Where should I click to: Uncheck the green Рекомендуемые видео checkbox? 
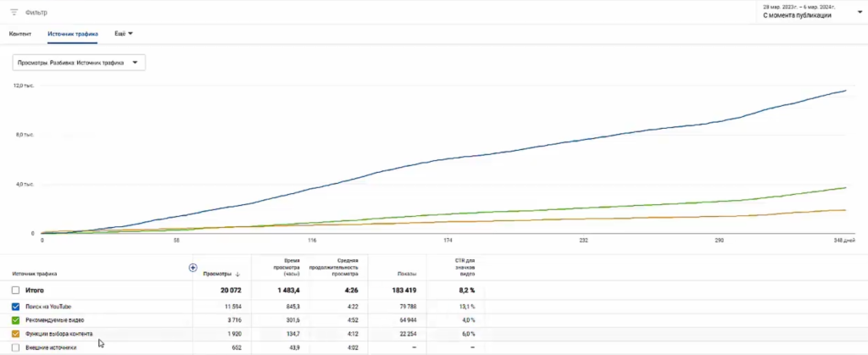coord(16,320)
